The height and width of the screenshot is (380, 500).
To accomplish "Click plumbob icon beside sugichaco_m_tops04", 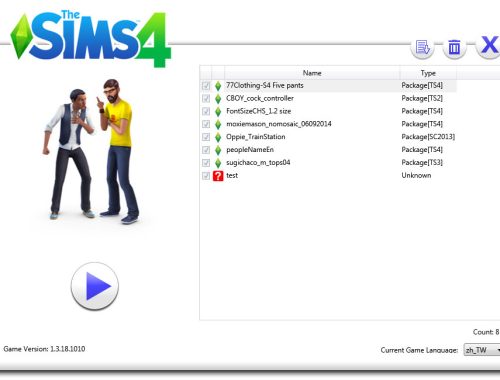I will point(218,163).
